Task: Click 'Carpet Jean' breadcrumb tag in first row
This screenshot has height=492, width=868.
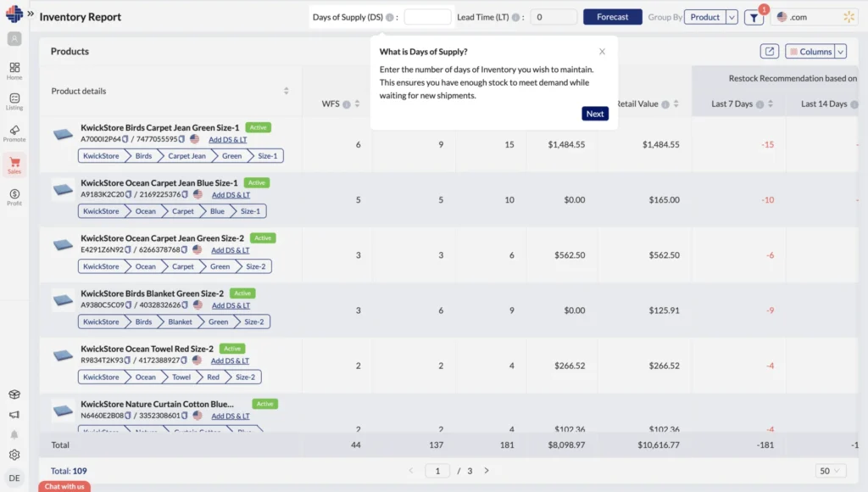Action: click(186, 156)
